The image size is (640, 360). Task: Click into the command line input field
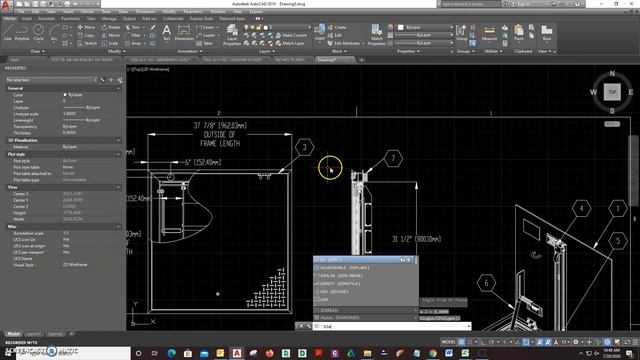[392, 326]
